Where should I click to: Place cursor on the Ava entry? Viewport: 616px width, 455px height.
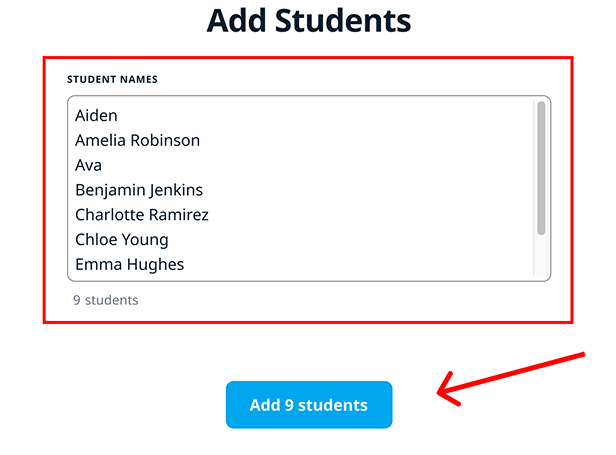click(88, 165)
